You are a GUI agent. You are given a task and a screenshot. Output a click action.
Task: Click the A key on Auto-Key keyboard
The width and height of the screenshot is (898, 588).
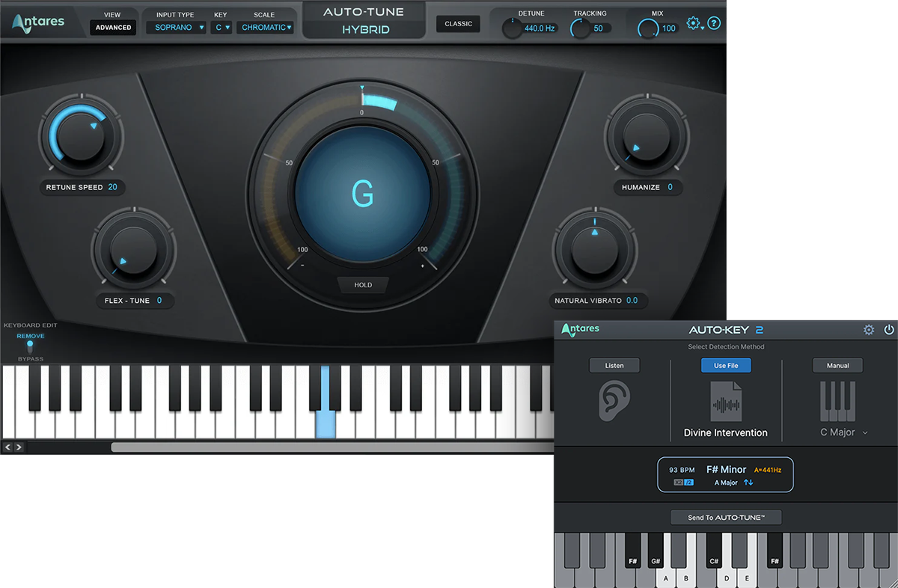pyautogui.click(x=666, y=578)
